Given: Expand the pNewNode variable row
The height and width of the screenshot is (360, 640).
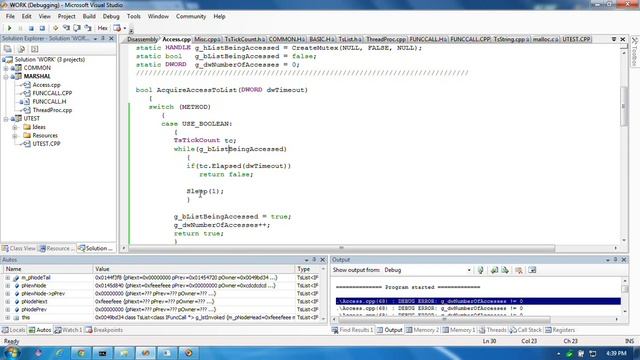Looking at the screenshot, I should 7,286.
